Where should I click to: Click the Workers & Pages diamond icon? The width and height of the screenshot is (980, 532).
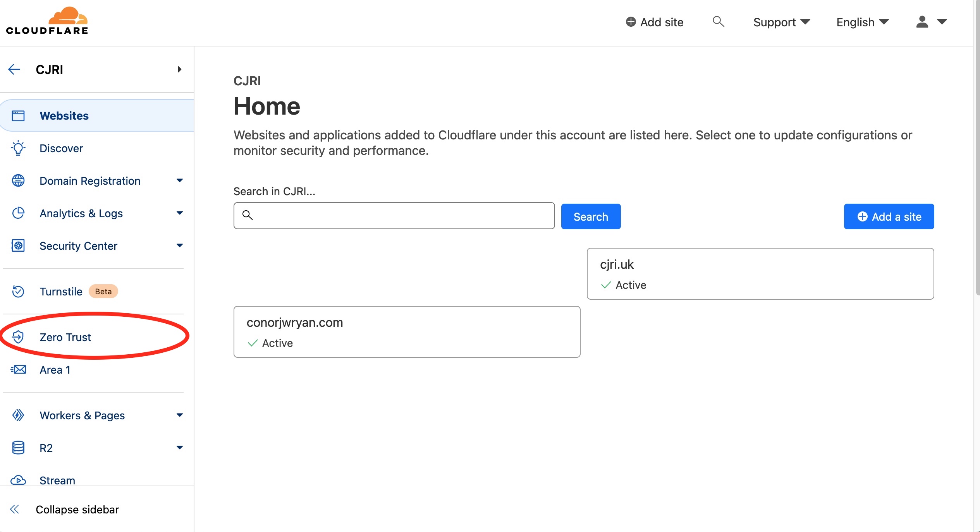[x=18, y=415]
